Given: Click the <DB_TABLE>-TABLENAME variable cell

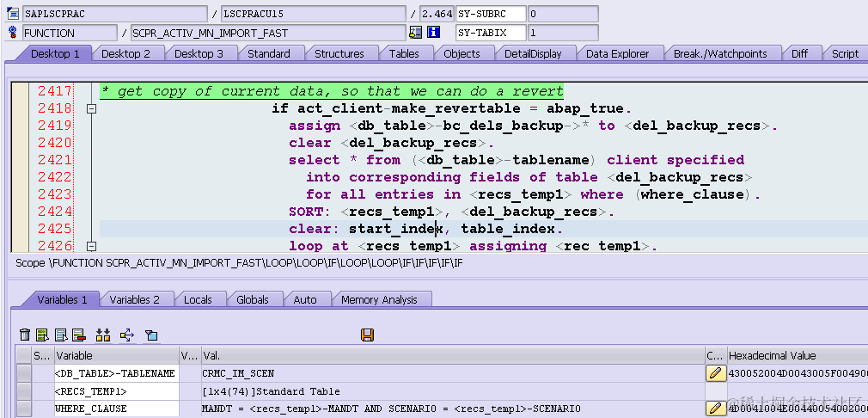Looking at the screenshot, I should (x=116, y=374).
